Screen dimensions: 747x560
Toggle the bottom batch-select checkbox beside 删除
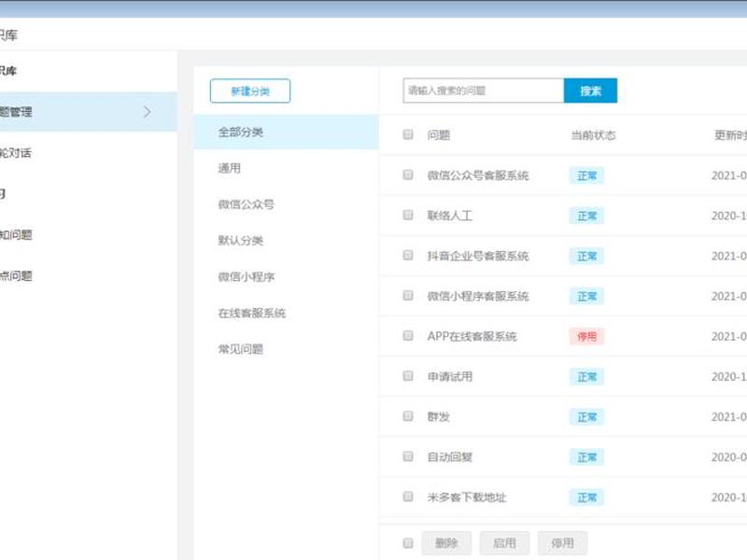click(408, 543)
